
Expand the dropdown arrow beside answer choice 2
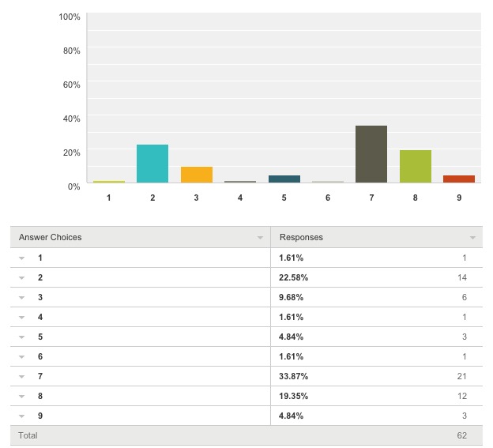pyautogui.click(x=21, y=278)
